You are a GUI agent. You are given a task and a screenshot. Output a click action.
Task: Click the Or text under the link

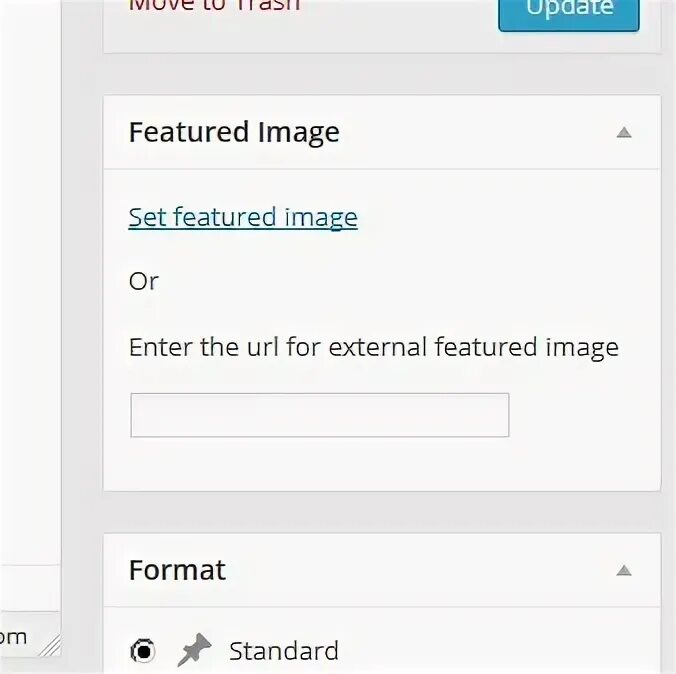pyautogui.click(x=144, y=282)
